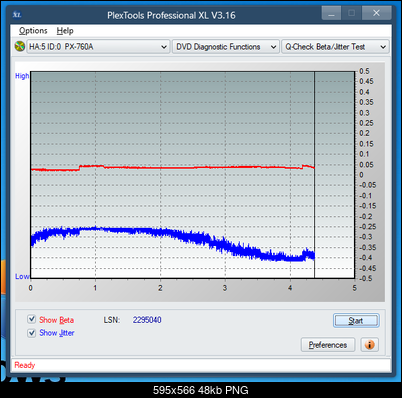Click the Low label on the graph
The height and width of the screenshot is (398, 402).
[22, 276]
